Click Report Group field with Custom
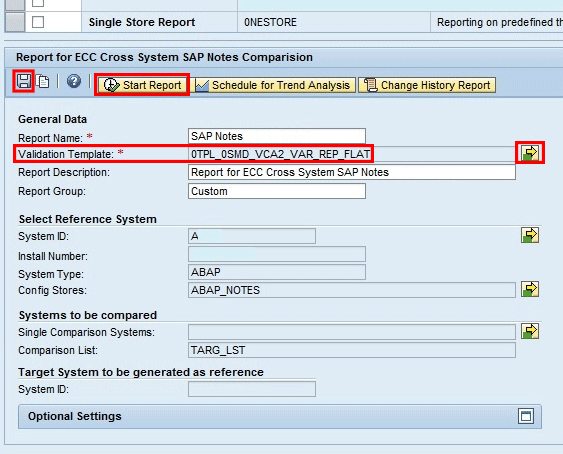 [277, 191]
